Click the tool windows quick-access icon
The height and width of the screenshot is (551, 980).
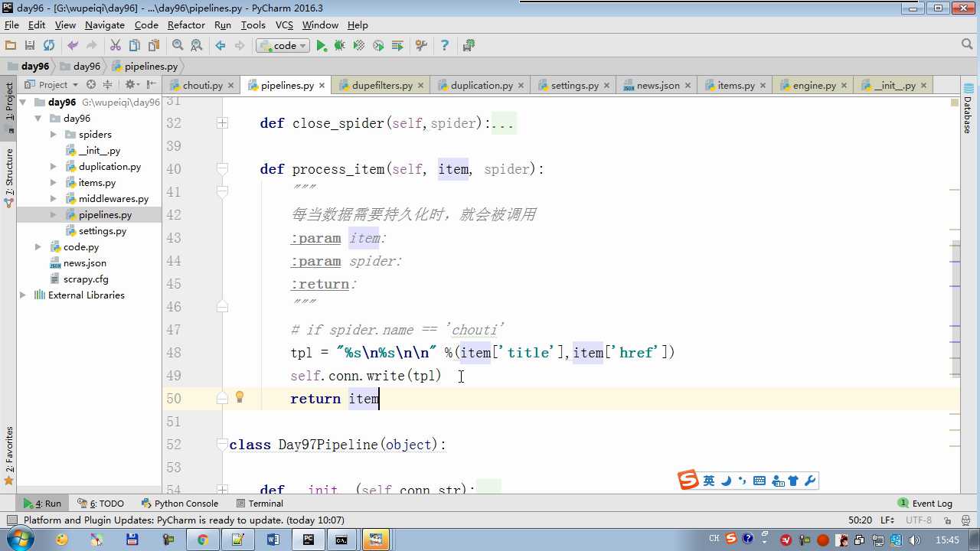tap(11, 520)
